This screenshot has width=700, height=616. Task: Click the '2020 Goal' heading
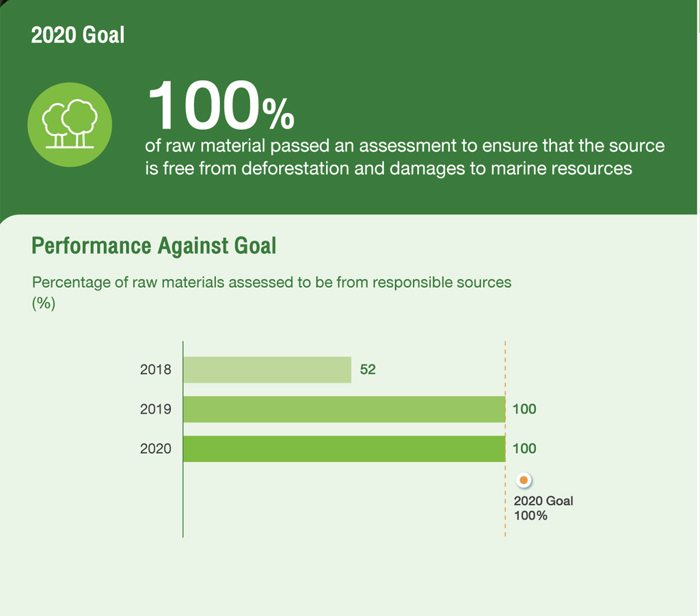pos(78,35)
